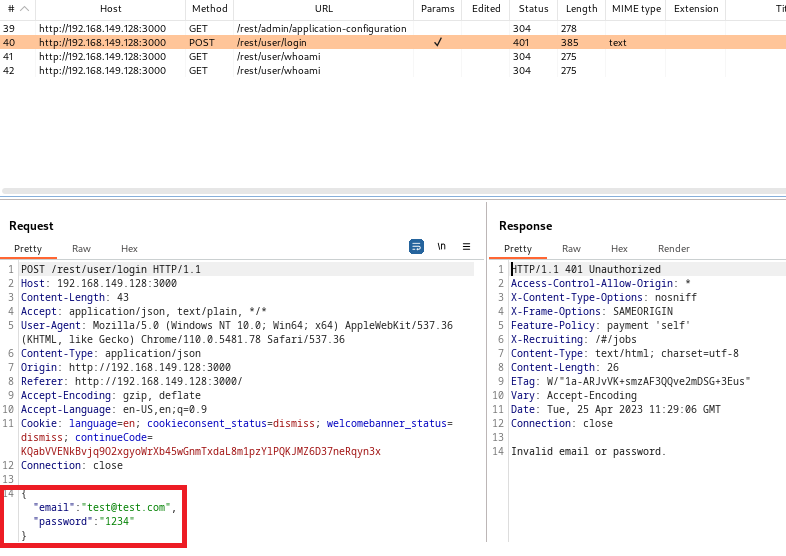Click the User-Agent header in request
Image resolution: width=786 pixels, height=556 pixels.
[237, 332]
